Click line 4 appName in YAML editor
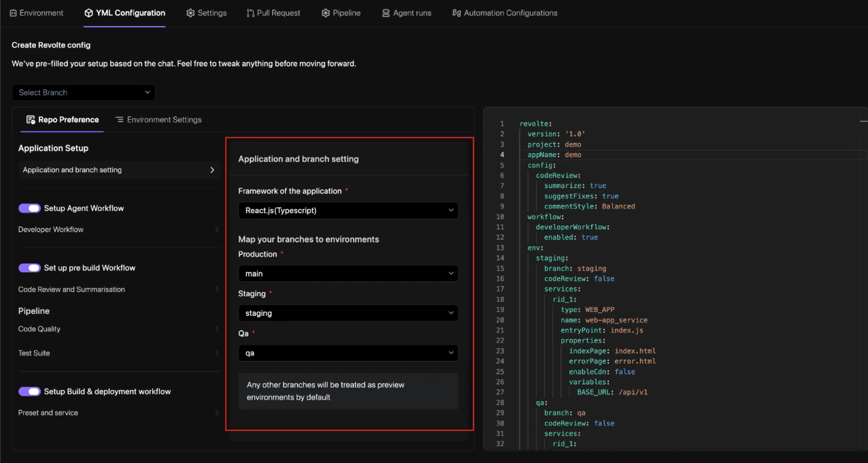This screenshot has width=868, height=463. 554,155
